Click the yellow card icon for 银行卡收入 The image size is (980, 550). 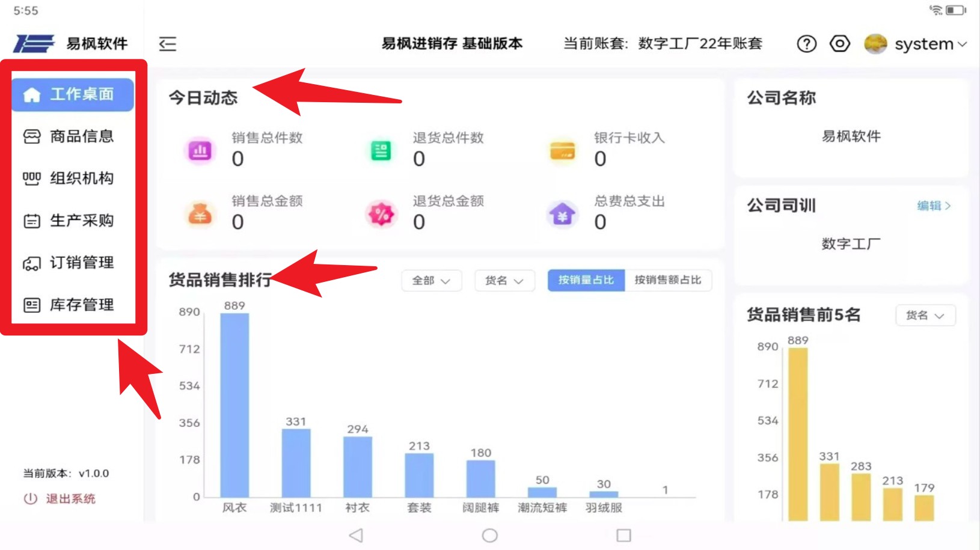point(563,150)
